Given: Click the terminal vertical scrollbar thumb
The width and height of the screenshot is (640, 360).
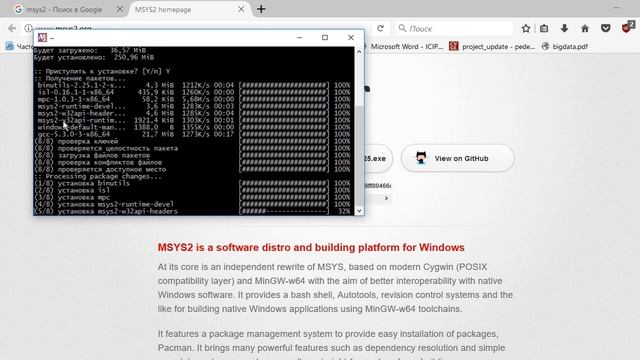Looking at the screenshot, I should pyautogui.click(x=359, y=156).
